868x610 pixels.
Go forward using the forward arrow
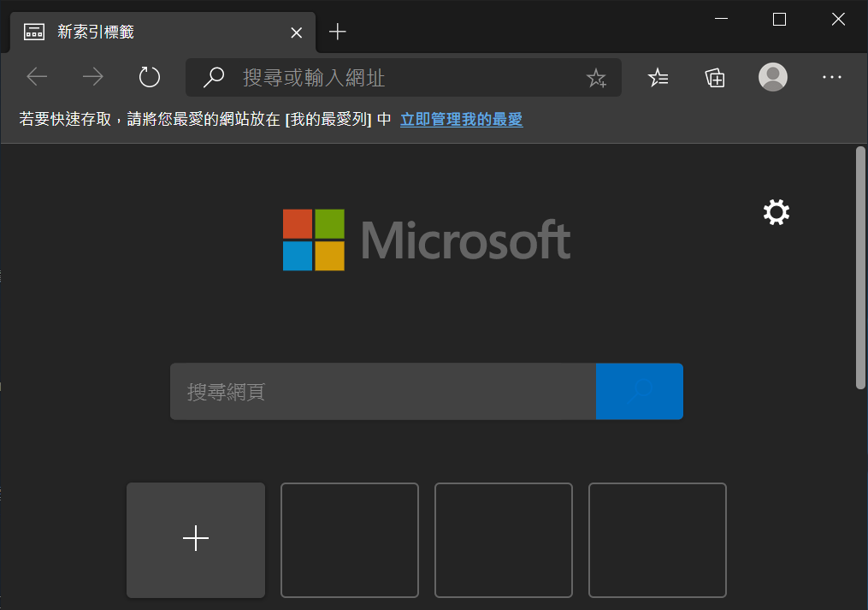(x=92, y=76)
